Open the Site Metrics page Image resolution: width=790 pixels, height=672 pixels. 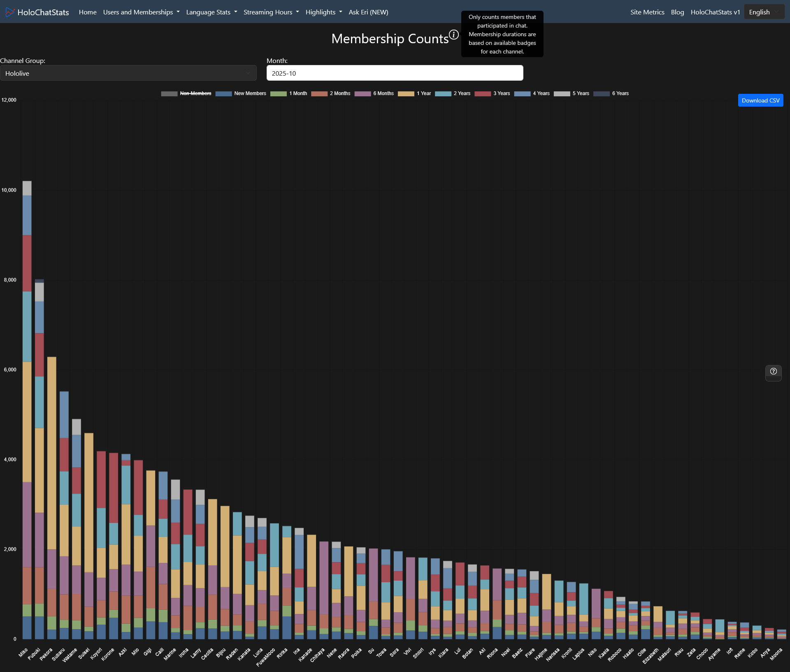647,12
